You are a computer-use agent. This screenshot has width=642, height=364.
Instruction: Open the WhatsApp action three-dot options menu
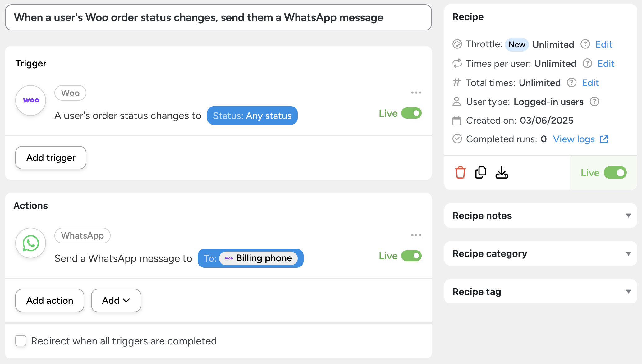click(x=416, y=235)
